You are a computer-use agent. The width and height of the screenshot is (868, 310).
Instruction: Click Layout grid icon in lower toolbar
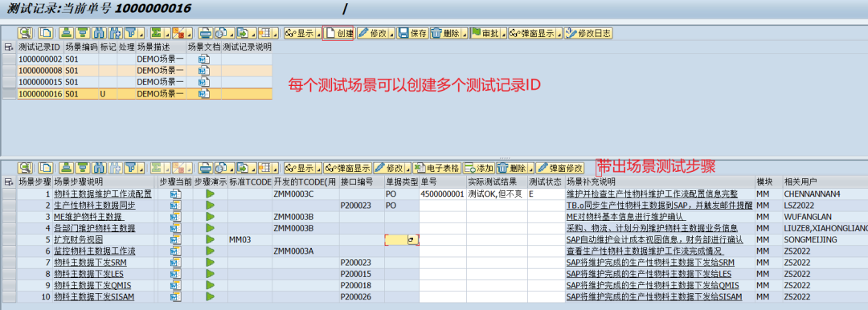tap(265, 168)
